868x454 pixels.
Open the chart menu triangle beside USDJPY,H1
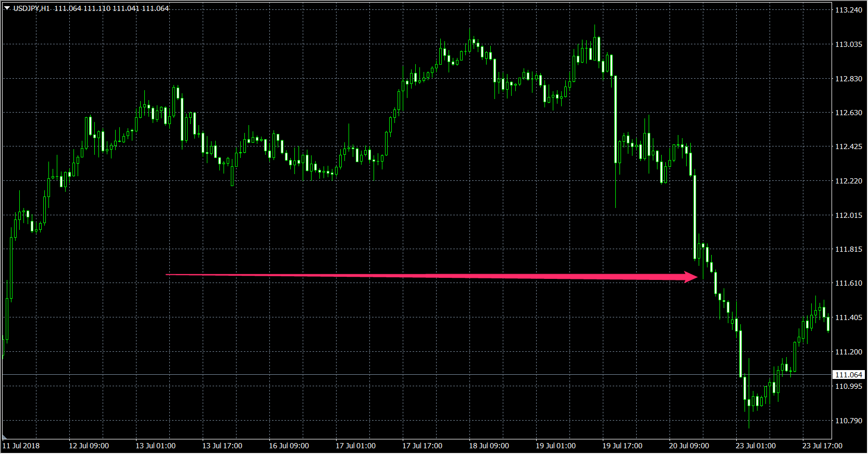click(7, 8)
